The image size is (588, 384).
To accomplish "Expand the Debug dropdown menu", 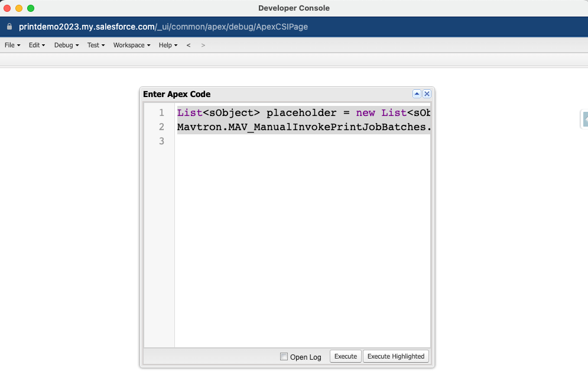I will click(x=66, y=45).
